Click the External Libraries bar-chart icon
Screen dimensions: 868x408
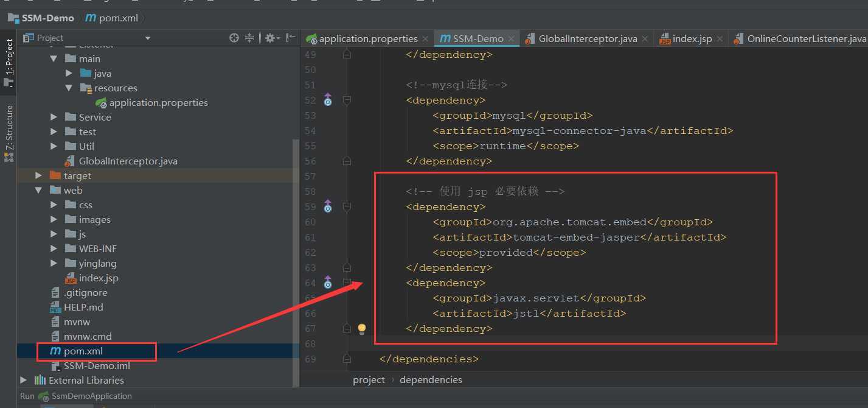(x=40, y=380)
